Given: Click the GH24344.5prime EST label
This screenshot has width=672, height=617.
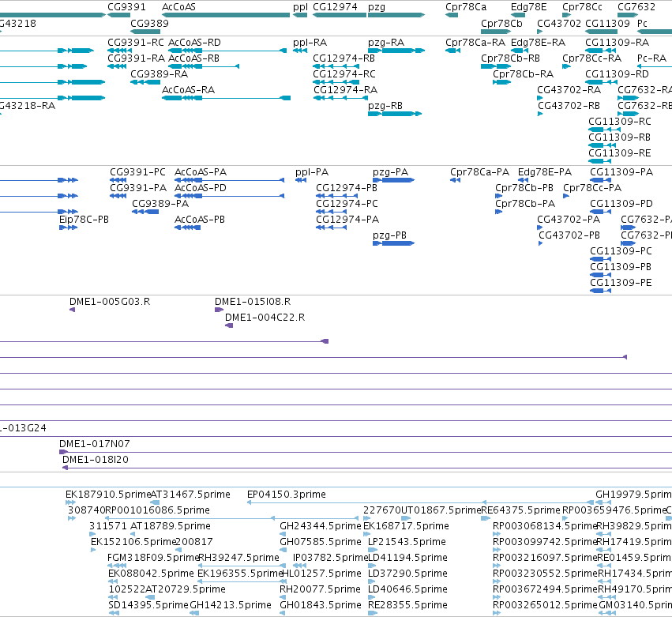Looking at the screenshot, I should (321, 526).
